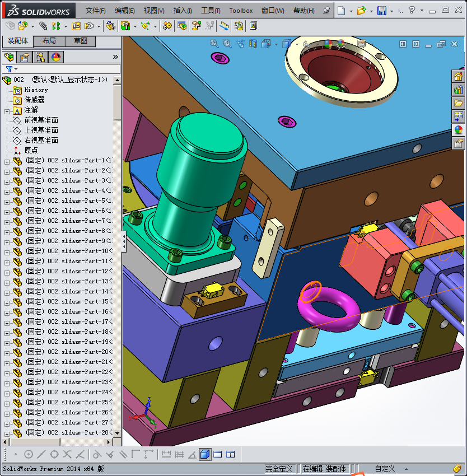Select the History item in tree
Screen dimensions: 467x476
(x=36, y=90)
